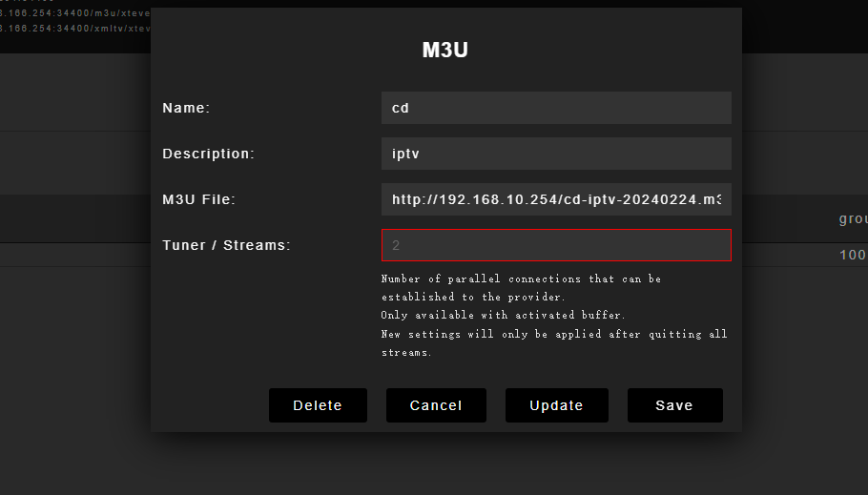
Task: Click the M3U File URL field
Action: point(556,199)
